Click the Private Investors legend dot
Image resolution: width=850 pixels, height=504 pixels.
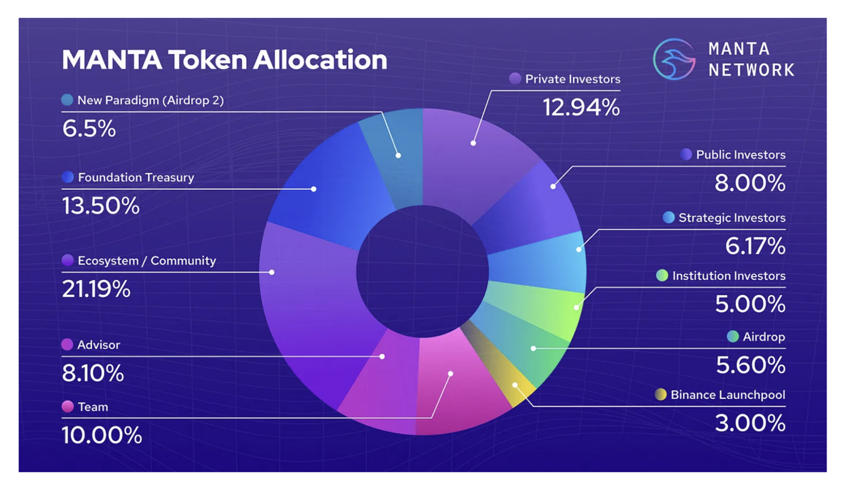(515, 79)
